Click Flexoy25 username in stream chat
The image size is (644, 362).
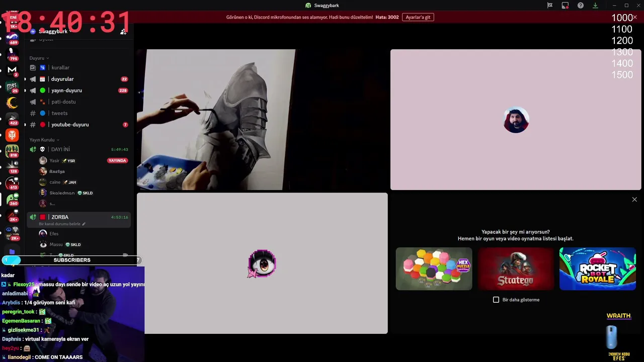coord(24,285)
